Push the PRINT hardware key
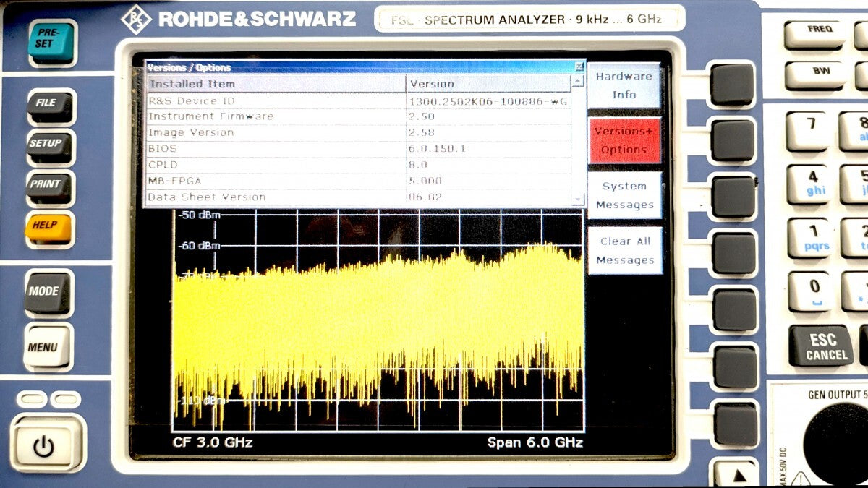Image resolution: width=868 pixels, height=488 pixels. click(x=49, y=187)
